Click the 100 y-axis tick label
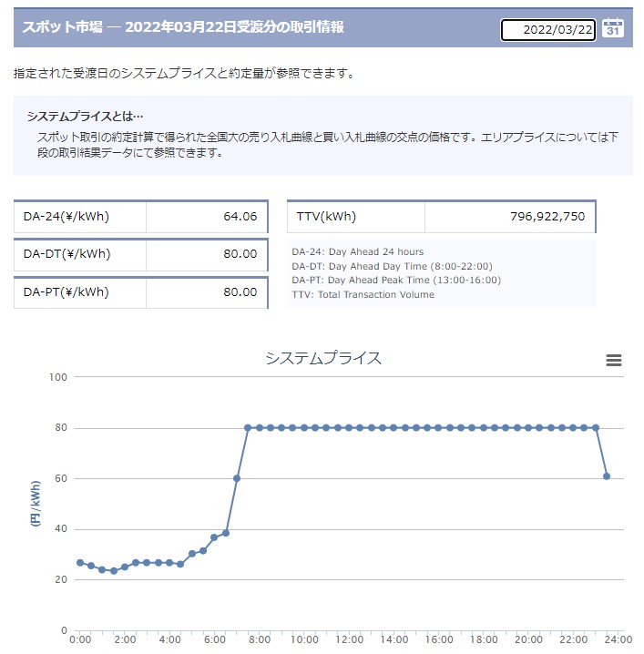Image resolution: width=644 pixels, height=654 pixels. pos(56,376)
